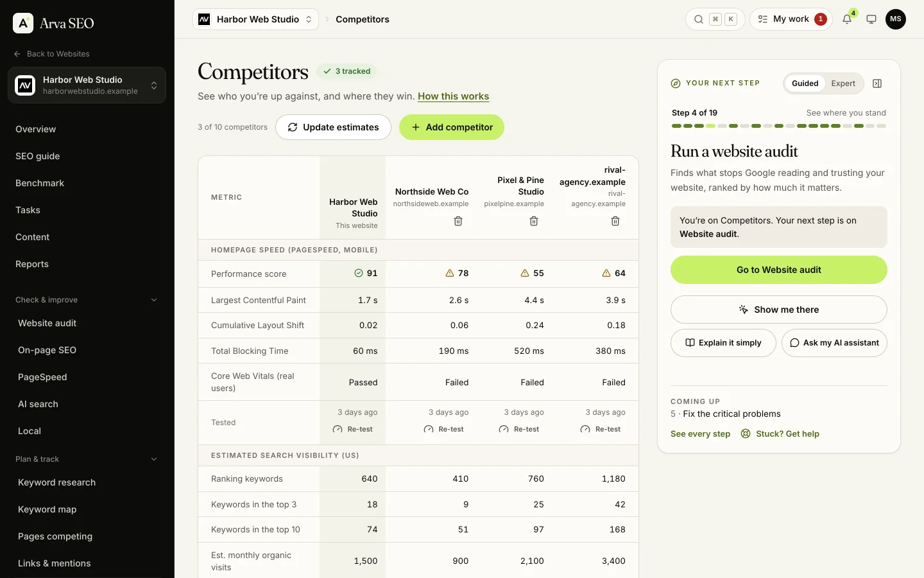Screen dimensions: 924x578
Task: Re-test Harbor Web Studio page speed
Action: pyautogui.click(x=353, y=429)
